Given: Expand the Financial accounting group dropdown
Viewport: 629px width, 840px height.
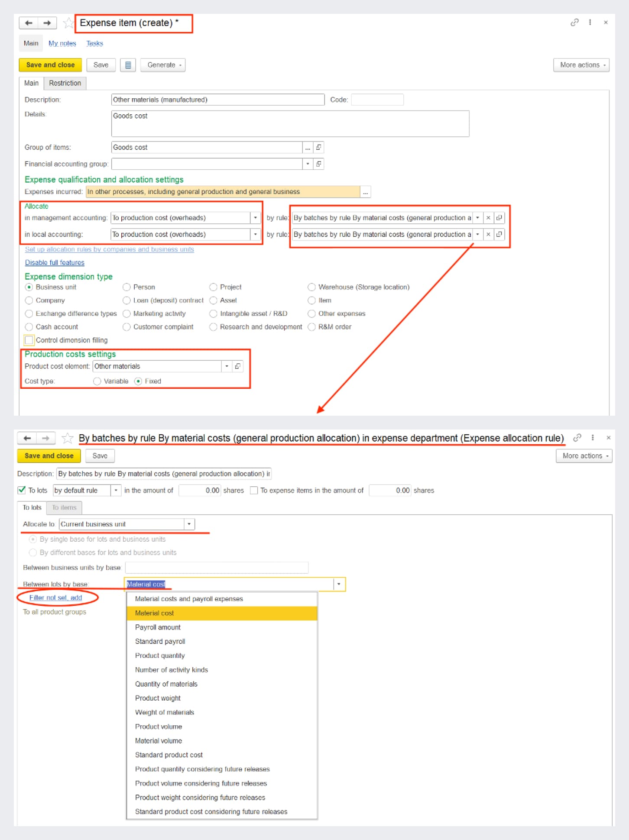Looking at the screenshot, I should tap(308, 164).
